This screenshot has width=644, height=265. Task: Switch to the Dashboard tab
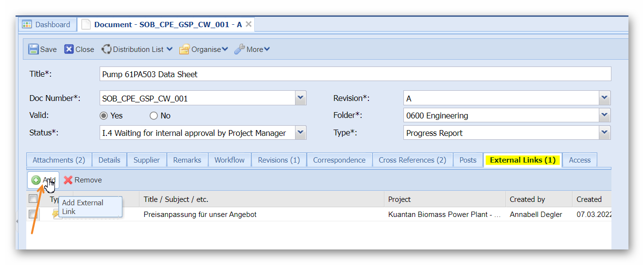(47, 24)
